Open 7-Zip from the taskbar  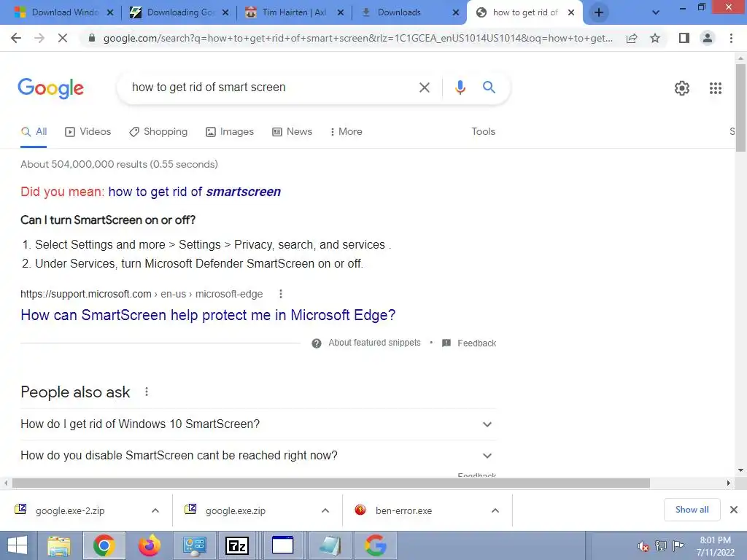pyautogui.click(x=237, y=545)
